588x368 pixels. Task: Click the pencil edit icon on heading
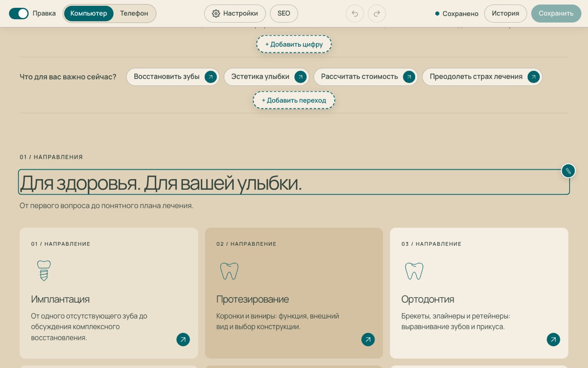(568, 171)
